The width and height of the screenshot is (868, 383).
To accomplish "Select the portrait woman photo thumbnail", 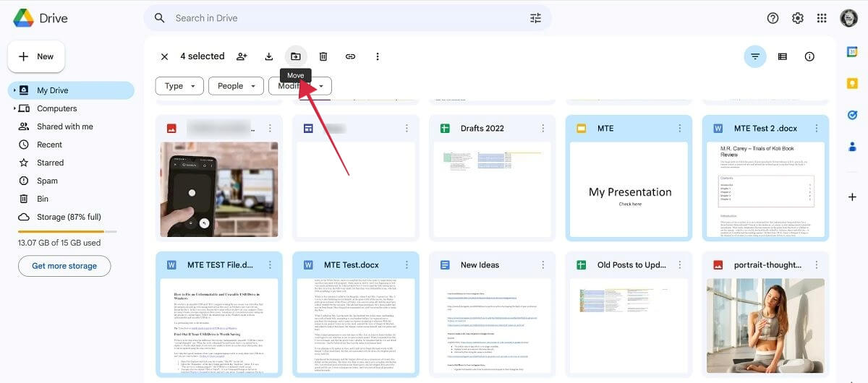I will point(765,327).
